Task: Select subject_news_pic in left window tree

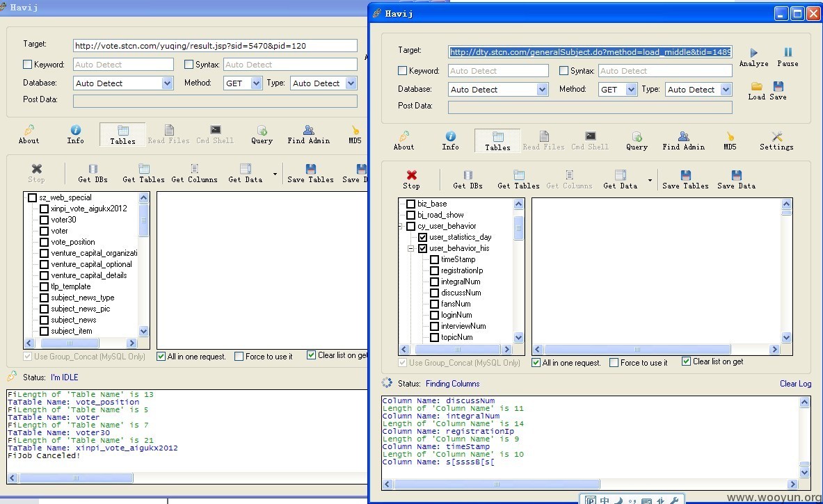Action: pos(80,309)
